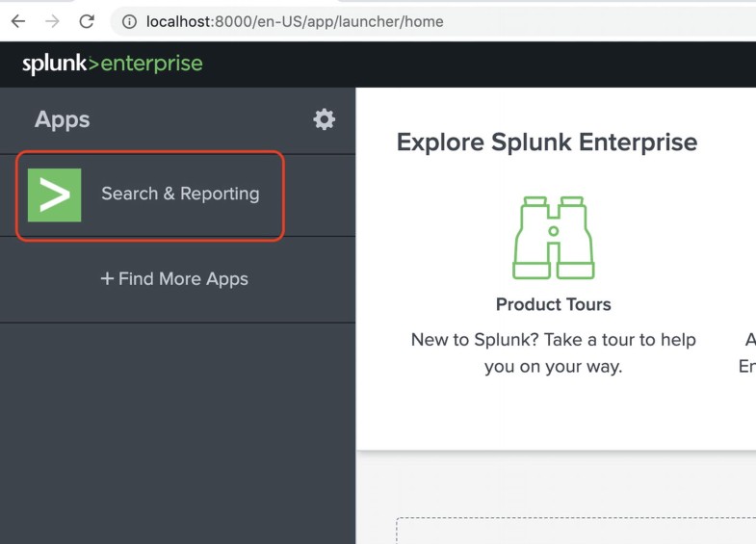Viewport: 756px width, 544px height.
Task: Click the Product Tours binoculars icon
Action: (554, 238)
